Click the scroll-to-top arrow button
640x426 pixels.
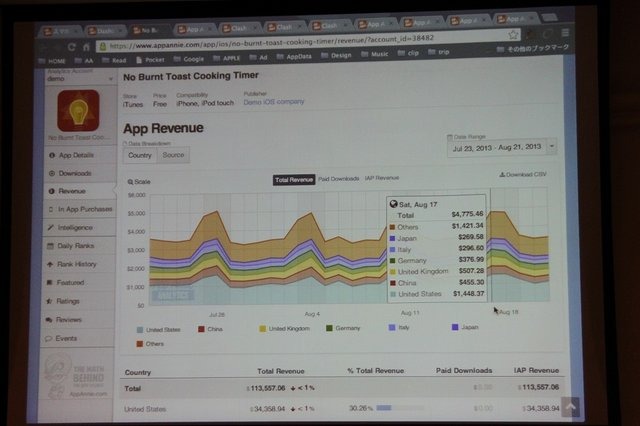tap(570, 406)
